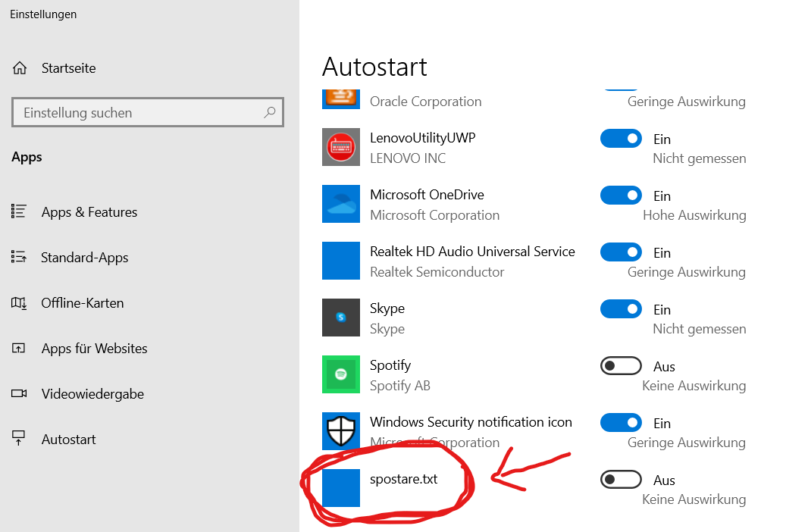Enable Spotify autostart toggle
808x532 pixels.
click(x=621, y=365)
